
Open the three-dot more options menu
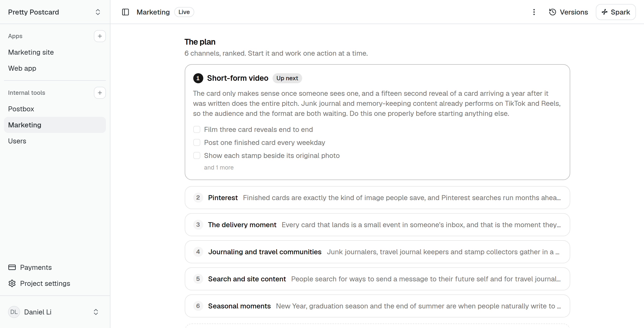534,12
